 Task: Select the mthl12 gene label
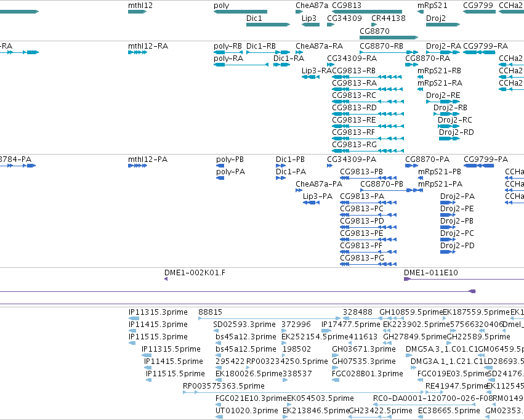pyautogui.click(x=140, y=6)
